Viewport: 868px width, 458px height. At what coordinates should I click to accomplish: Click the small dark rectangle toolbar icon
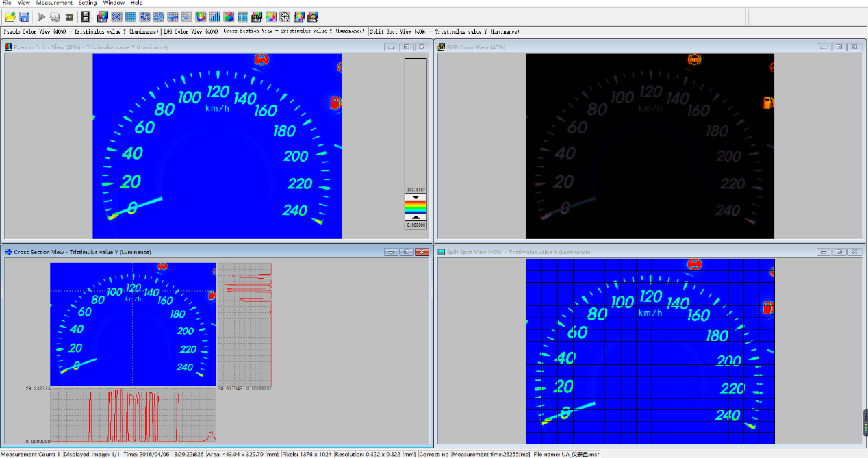coord(69,16)
